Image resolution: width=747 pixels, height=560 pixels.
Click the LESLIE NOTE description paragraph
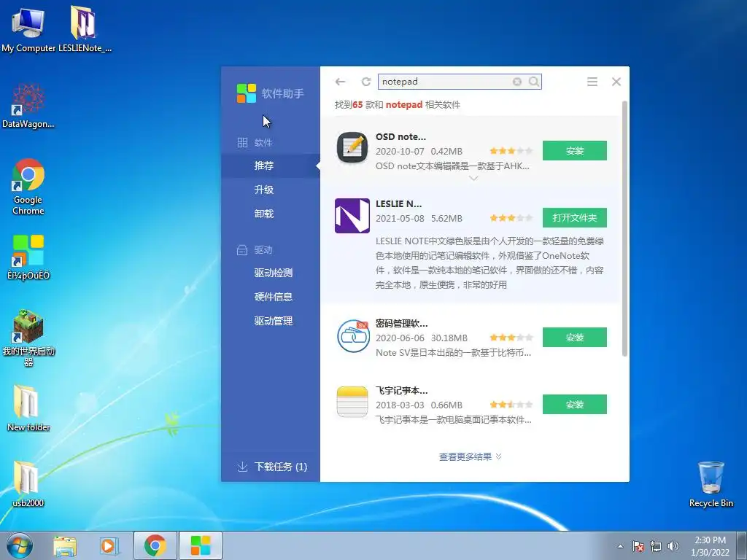click(489, 262)
